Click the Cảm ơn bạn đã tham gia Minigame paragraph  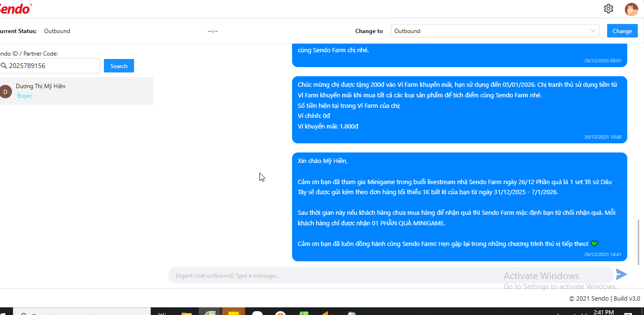pos(454,187)
